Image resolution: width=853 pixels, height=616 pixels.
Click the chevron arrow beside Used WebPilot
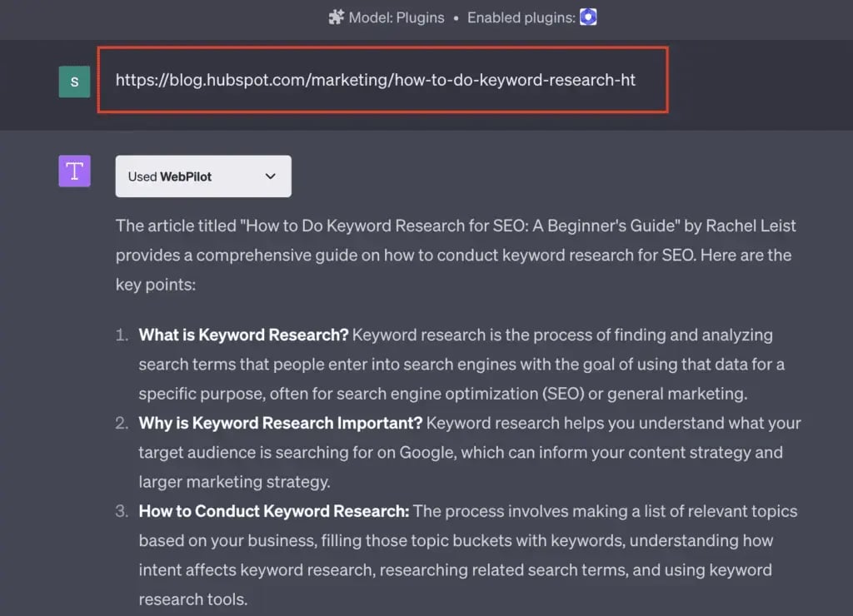(x=269, y=176)
